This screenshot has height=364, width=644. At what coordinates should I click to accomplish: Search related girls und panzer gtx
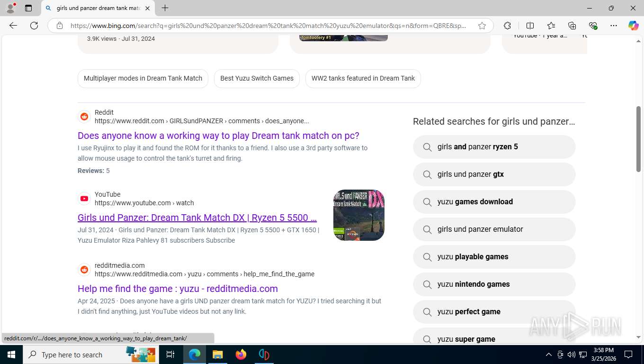pos(494,174)
